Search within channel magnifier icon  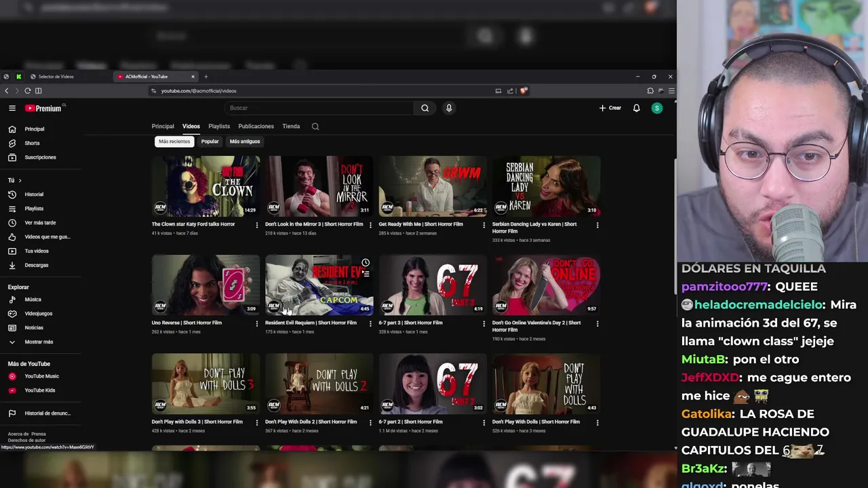[315, 126]
